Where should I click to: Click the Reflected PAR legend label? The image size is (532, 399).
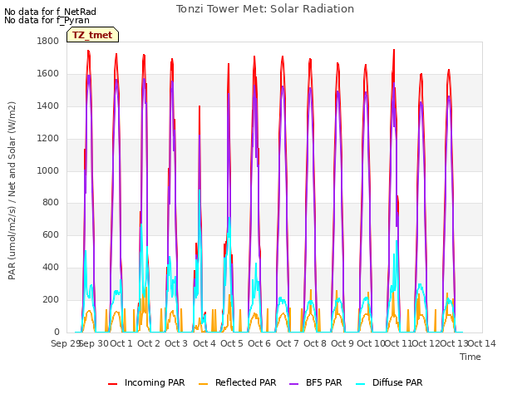point(246,382)
